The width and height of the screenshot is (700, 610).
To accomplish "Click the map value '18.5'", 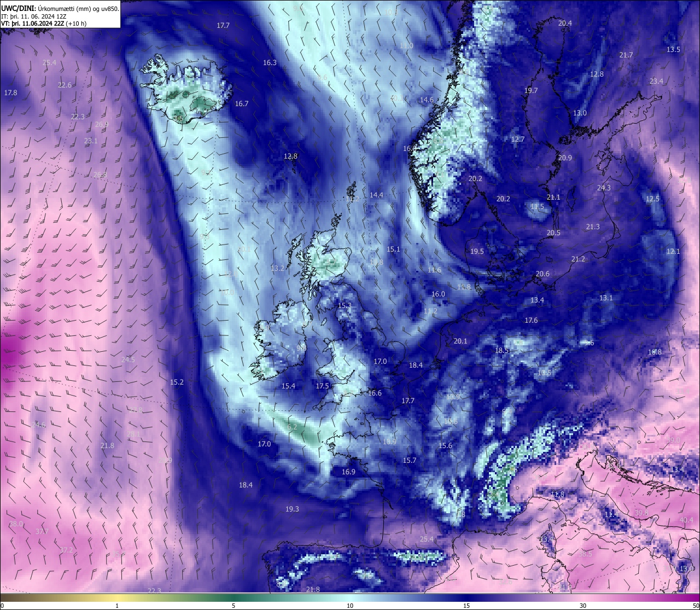I will pyautogui.click(x=501, y=351).
